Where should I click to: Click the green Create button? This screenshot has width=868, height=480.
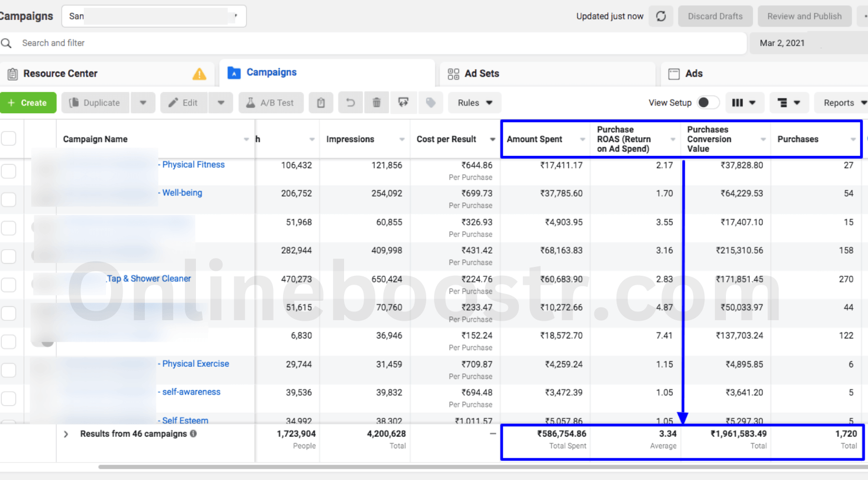[28, 103]
